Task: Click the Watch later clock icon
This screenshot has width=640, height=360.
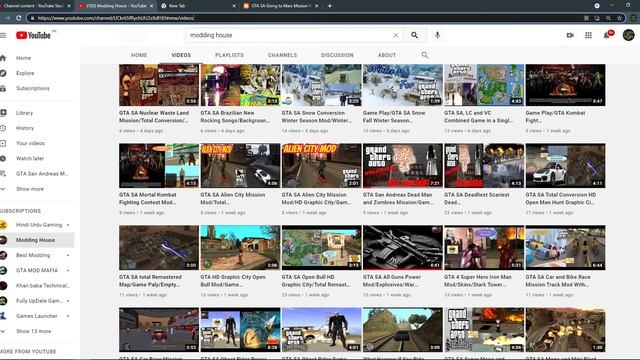Action: [x=3, y=158]
